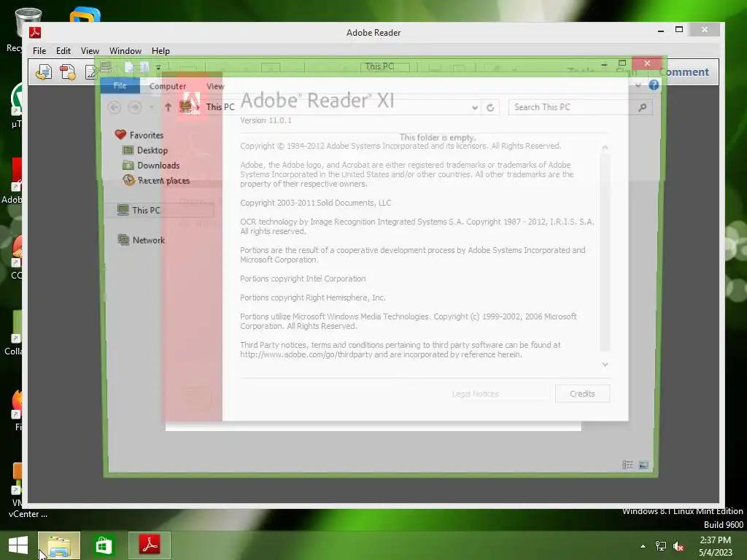
Task: Expand the address bar history dropdown
Action: [x=474, y=108]
